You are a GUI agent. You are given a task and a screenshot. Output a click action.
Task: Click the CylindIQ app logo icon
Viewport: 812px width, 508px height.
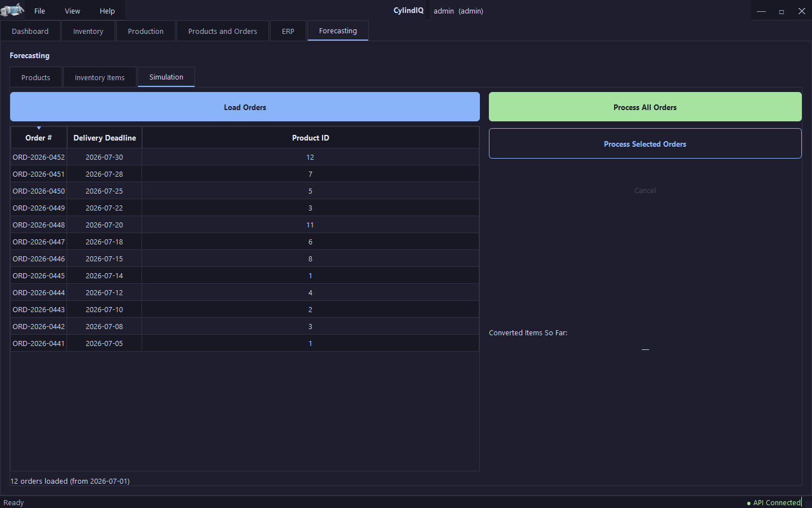point(12,10)
